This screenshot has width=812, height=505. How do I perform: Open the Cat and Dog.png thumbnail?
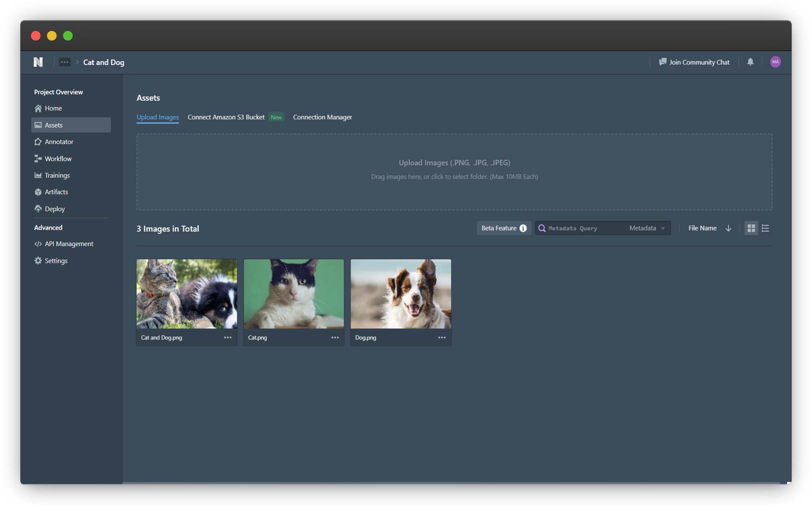tap(187, 294)
